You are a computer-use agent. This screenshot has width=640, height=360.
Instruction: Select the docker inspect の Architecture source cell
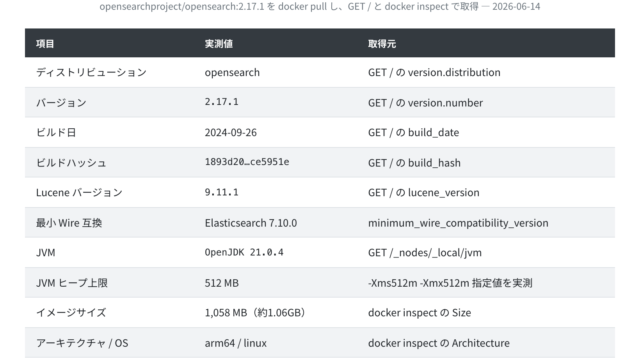tap(439, 343)
